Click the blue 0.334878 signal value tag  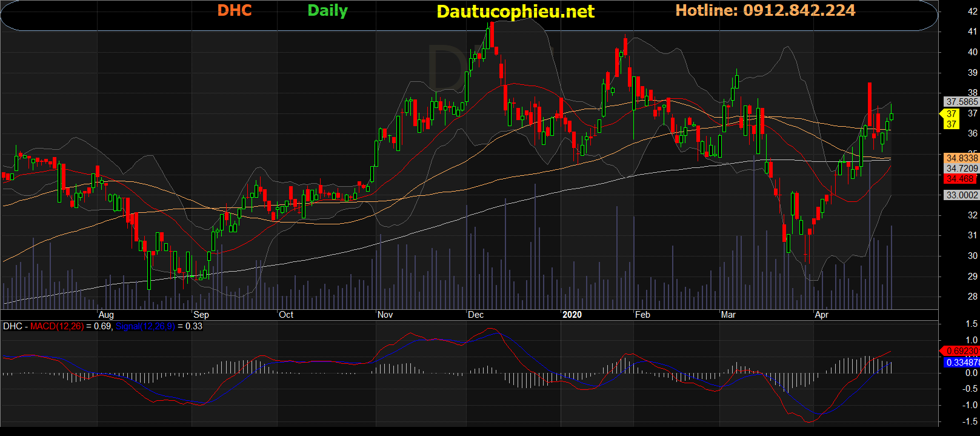(x=962, y=363)
